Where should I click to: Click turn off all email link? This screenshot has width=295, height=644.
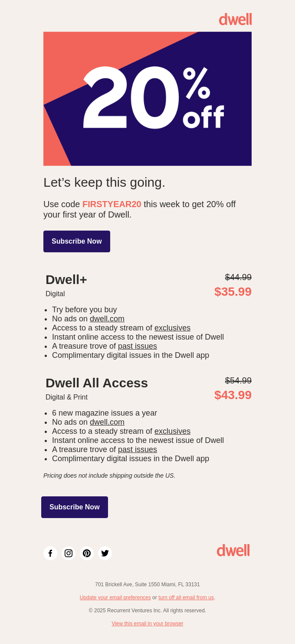(x=186, y=598)
